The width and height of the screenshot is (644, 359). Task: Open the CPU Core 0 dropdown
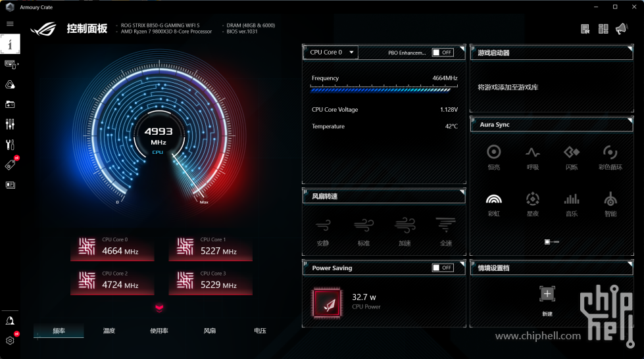tap(331, 52)
